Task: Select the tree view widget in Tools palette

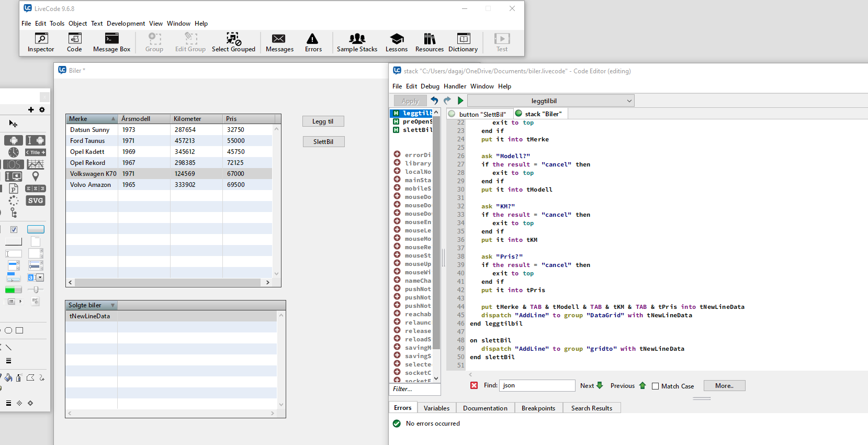Action: click(x=14, y=213)
